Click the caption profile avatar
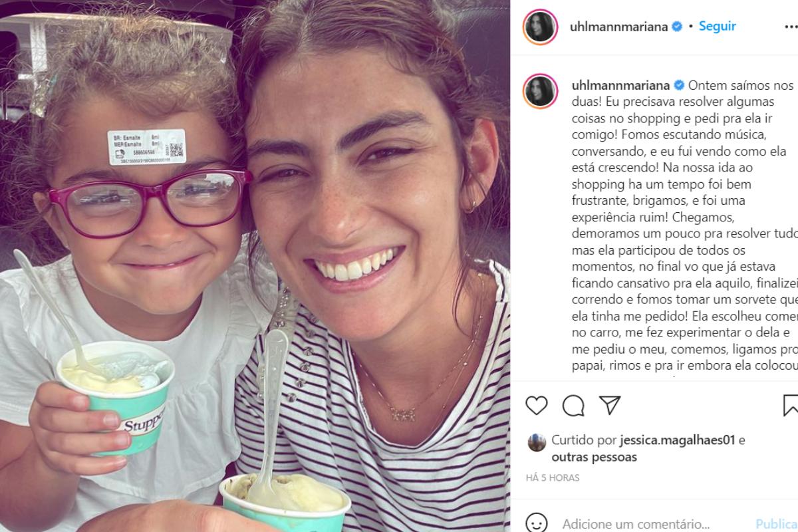This screenshot has height=532, width=798. point(541,91)
